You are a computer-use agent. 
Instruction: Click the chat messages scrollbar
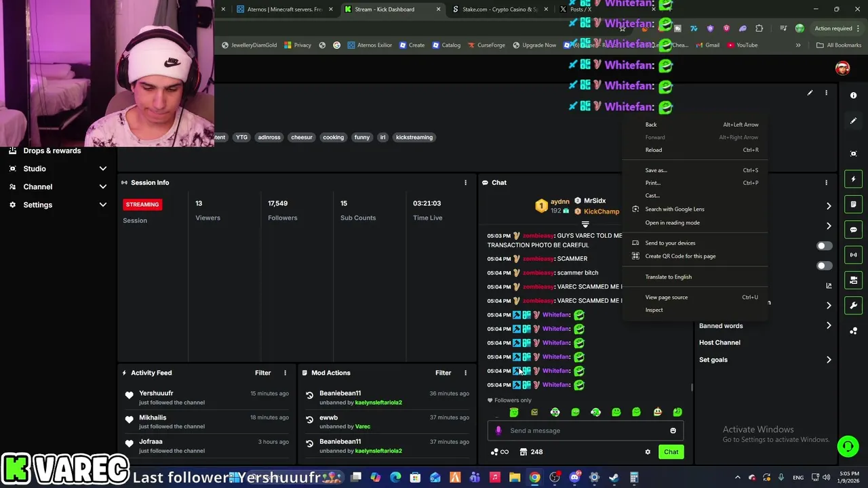[692, 388]
